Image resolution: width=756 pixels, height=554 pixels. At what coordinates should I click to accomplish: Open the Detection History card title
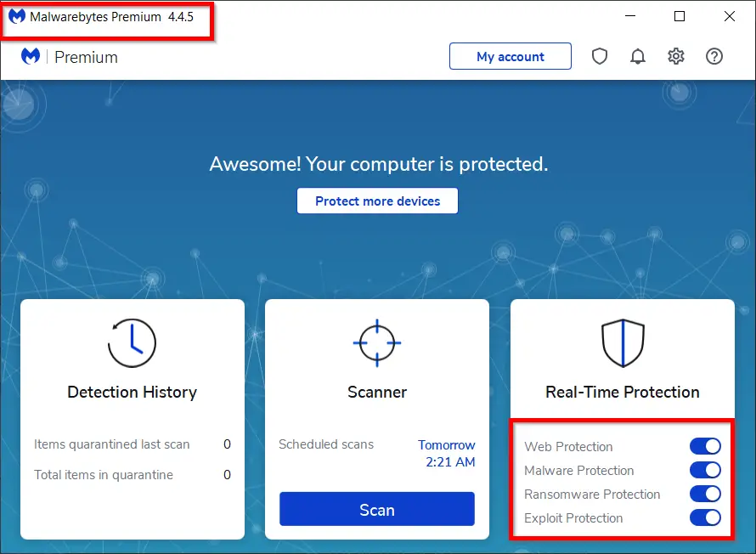point(133,392)
